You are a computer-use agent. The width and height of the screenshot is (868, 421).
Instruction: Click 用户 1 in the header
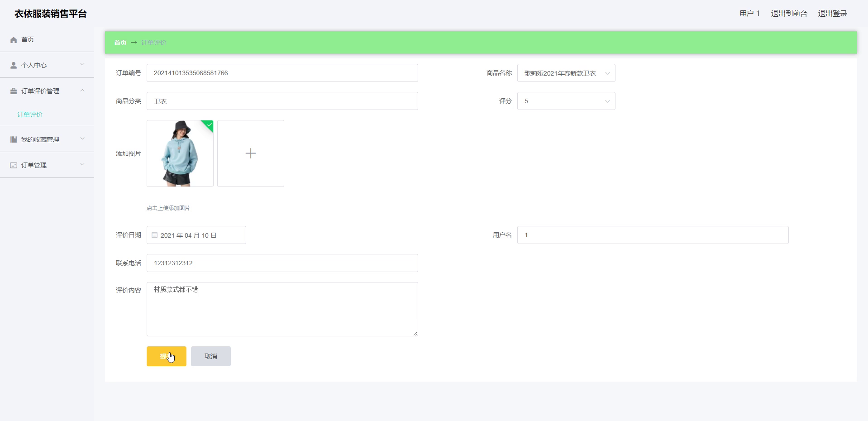[x=749, y=14]
